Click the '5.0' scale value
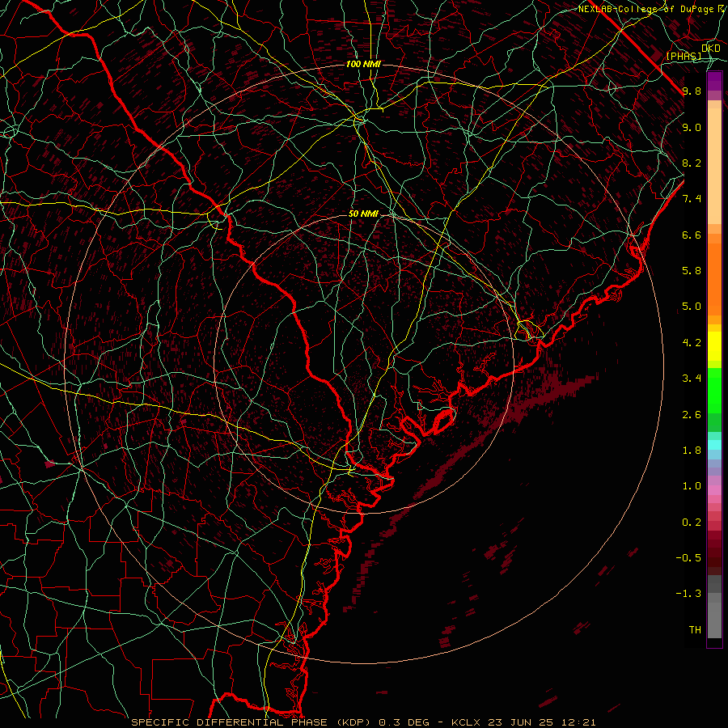The width and height of the screenshot is (728, 728). point(692,307)
